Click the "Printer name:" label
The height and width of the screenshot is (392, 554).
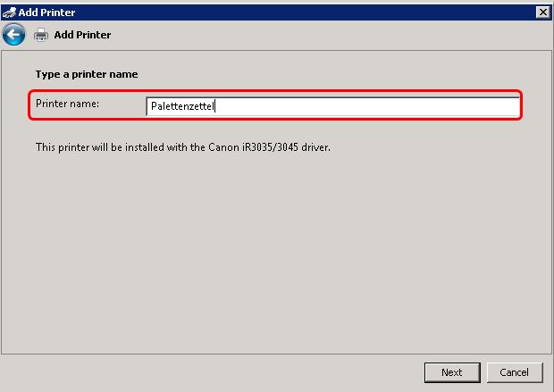tap(67, 104)
